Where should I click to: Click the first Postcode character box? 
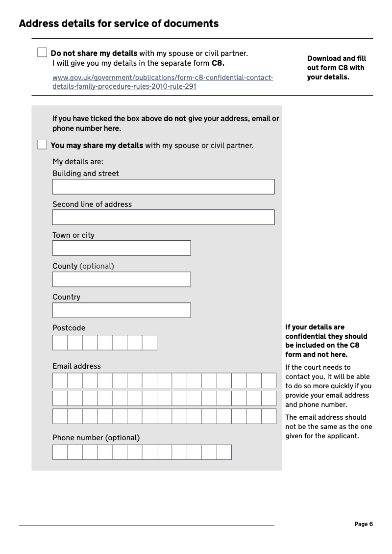tap(60, 343)
